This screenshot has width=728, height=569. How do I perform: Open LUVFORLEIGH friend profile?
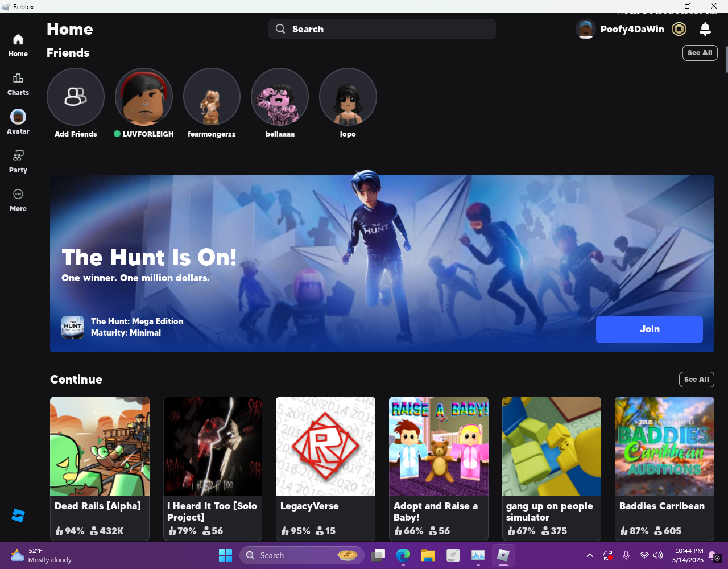144,97
